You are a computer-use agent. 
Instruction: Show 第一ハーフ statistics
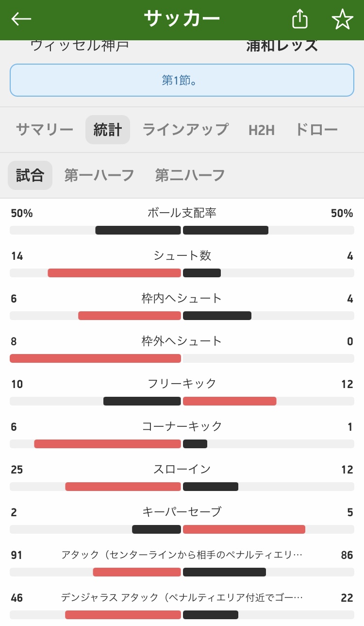(x=99, y=175)
